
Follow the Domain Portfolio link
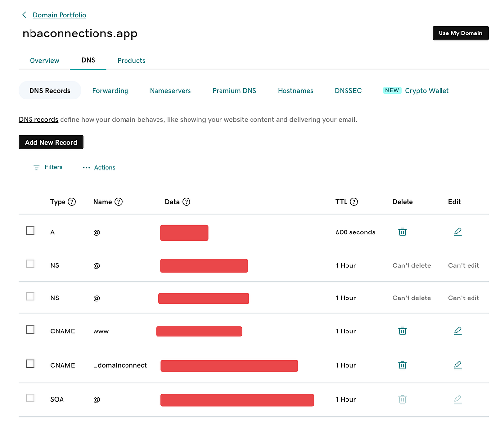coord(60,15)
